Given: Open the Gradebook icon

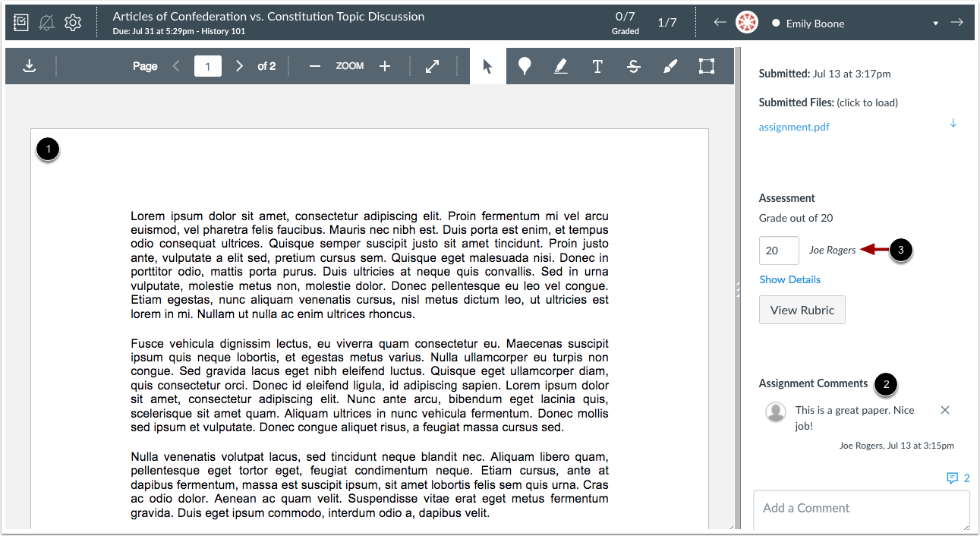Looking at the screenshot, I should point(20,23).
